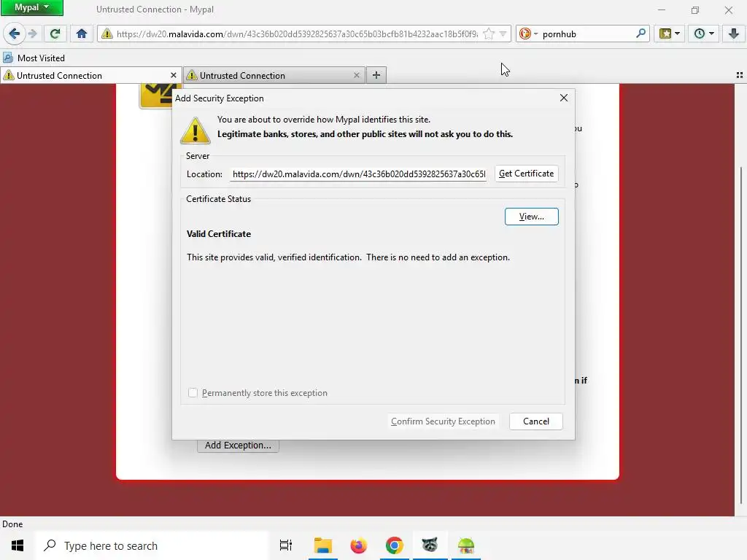Click the forward arrow navigation button
This screenshot has height=560, width=747.
click(32, 34)
